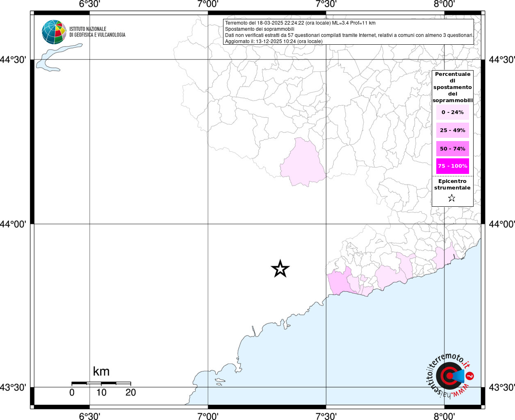Click the '10' value on scale bar

point(101,393)
